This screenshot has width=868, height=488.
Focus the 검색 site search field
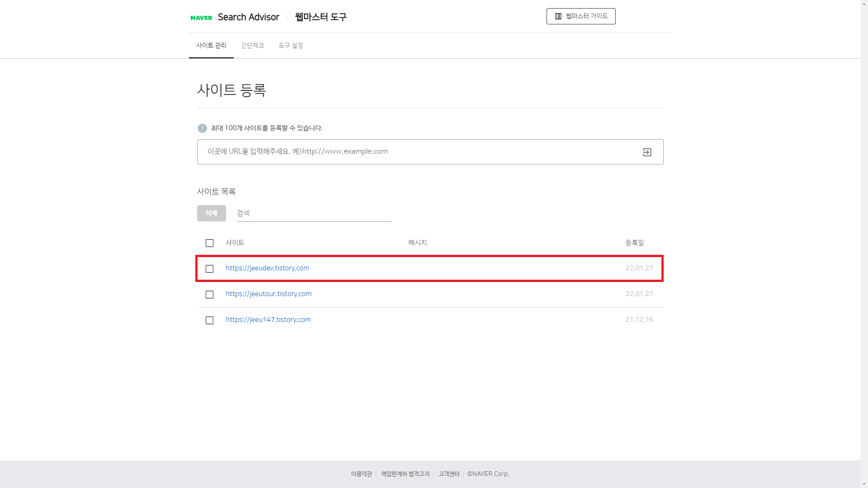(314, 213)
